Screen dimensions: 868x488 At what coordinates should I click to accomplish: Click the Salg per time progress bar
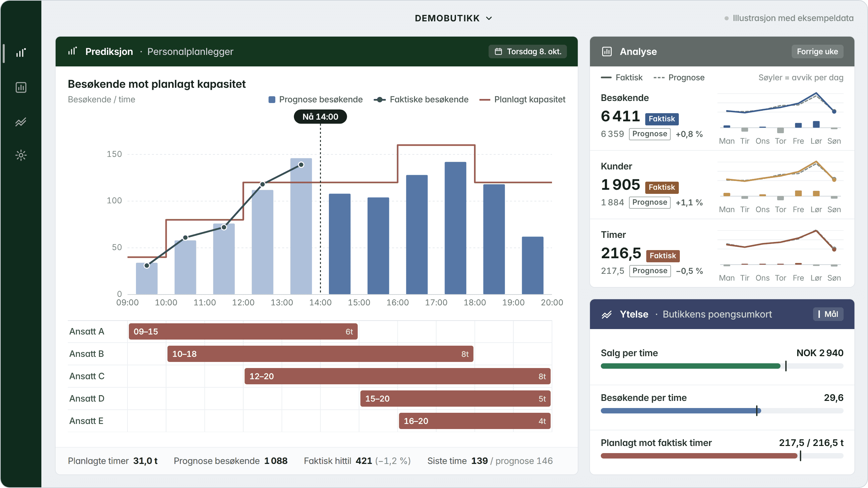coord(722,366)
